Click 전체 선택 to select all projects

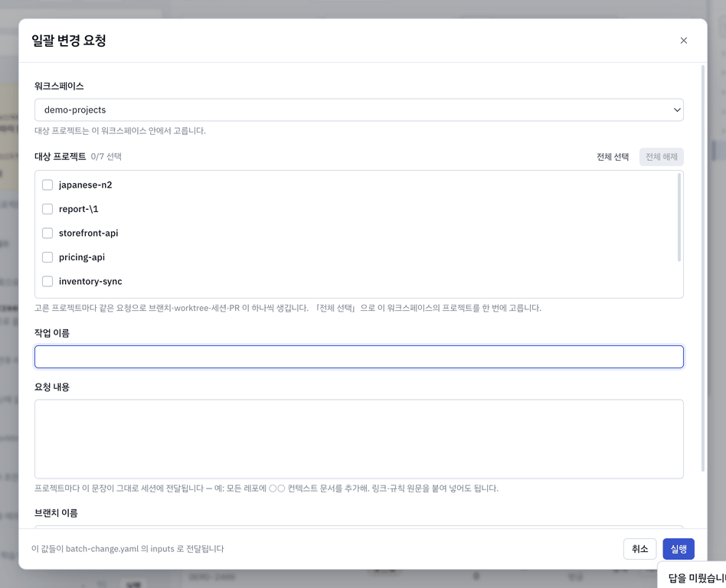tap(613, 157)
